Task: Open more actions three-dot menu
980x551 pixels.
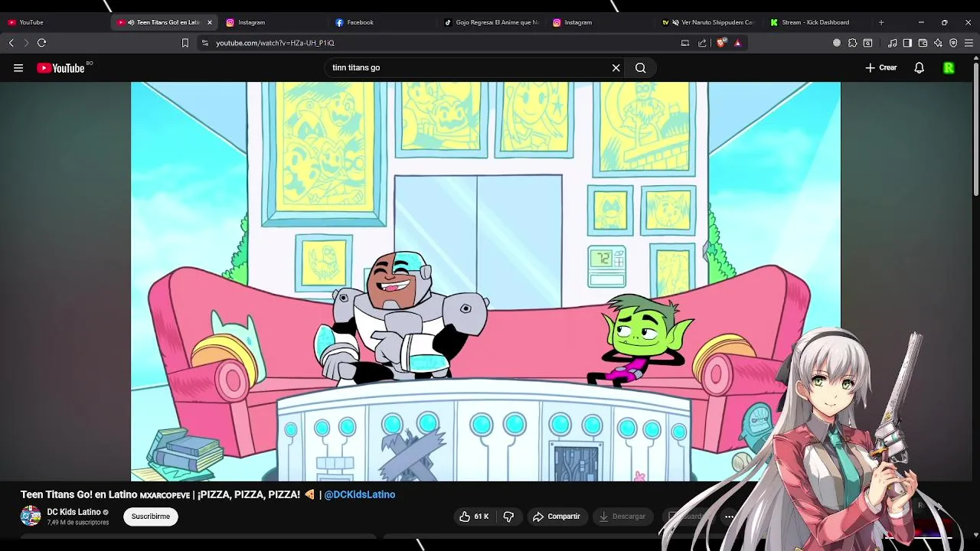Action: (730, 517)
